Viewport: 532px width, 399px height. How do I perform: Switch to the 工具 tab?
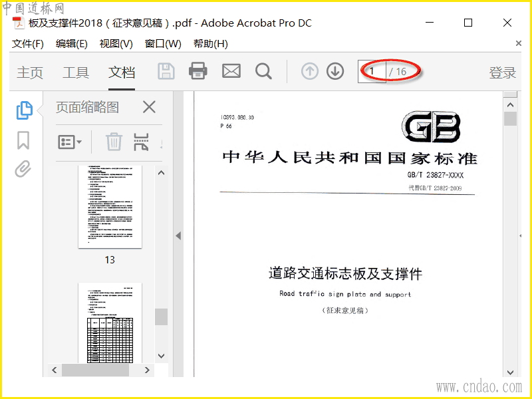[76, 72]
